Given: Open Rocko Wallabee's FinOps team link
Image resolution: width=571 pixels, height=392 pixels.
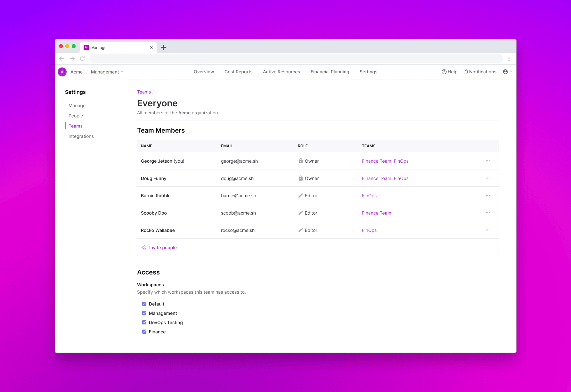Looking at the screenshot, I should (369, 230).
